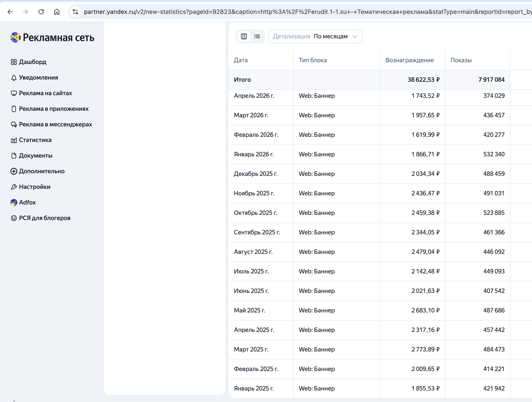Click impressions value 457 442
This screenshot has height=402, width=532.
(x=494, y=330)
